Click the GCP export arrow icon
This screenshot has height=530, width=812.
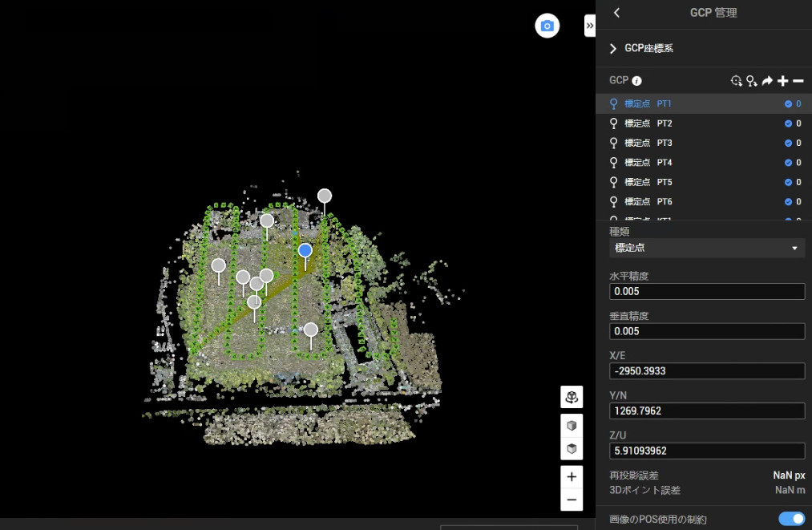767,81
